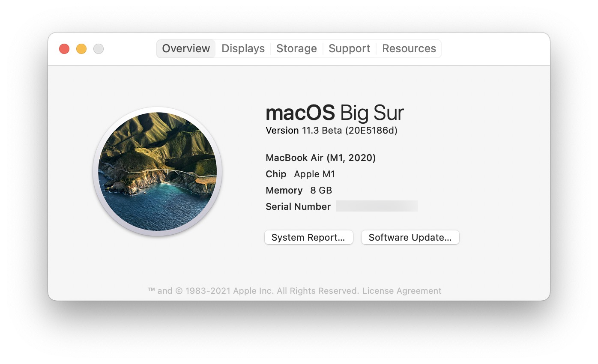Click the macOS Big Sur heading
The width and height of the screenshot is (598, 364).
tap(335, 113)
